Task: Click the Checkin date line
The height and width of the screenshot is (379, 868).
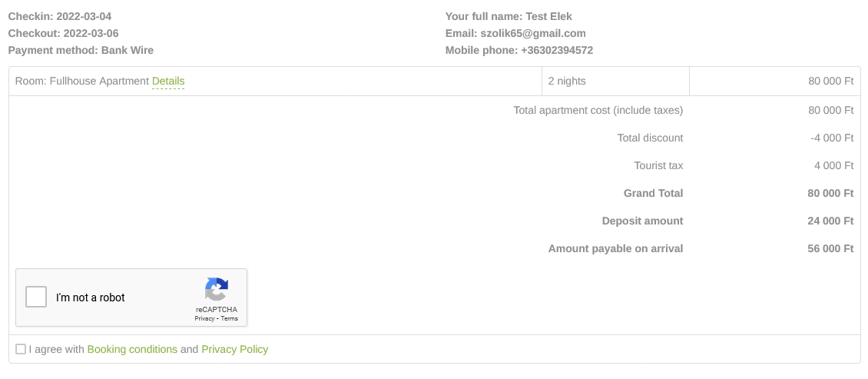Action: click(60, 16)
